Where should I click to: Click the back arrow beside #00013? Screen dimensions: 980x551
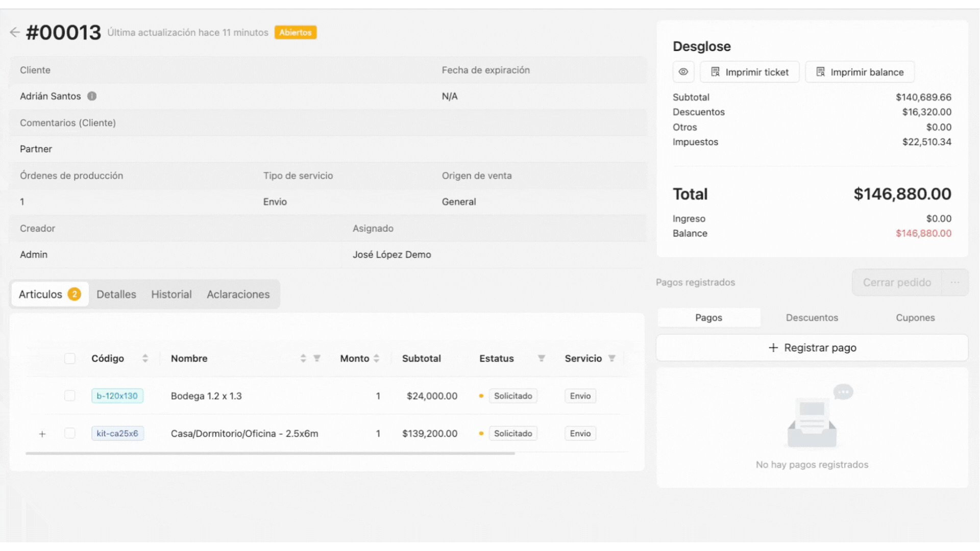(14, 32)
